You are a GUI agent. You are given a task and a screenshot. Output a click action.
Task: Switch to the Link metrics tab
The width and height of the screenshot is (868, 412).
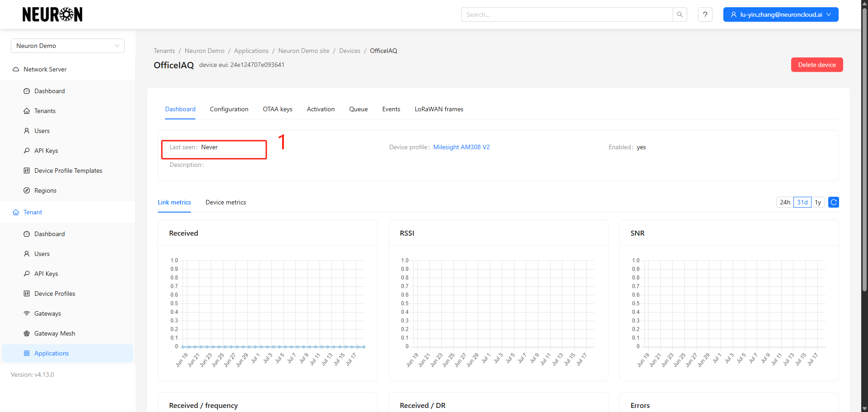[175, 202]
